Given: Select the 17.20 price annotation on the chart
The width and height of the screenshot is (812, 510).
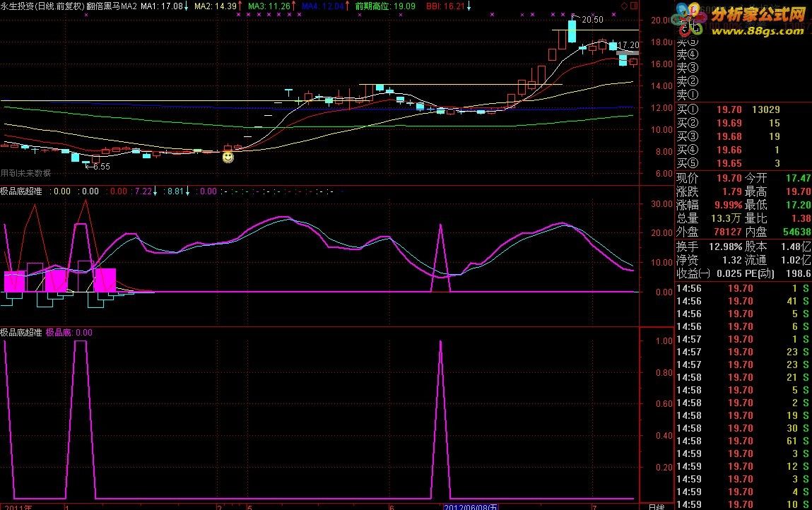Looking at the screenshot, I should pyautogui.click(x=628, y=46).
